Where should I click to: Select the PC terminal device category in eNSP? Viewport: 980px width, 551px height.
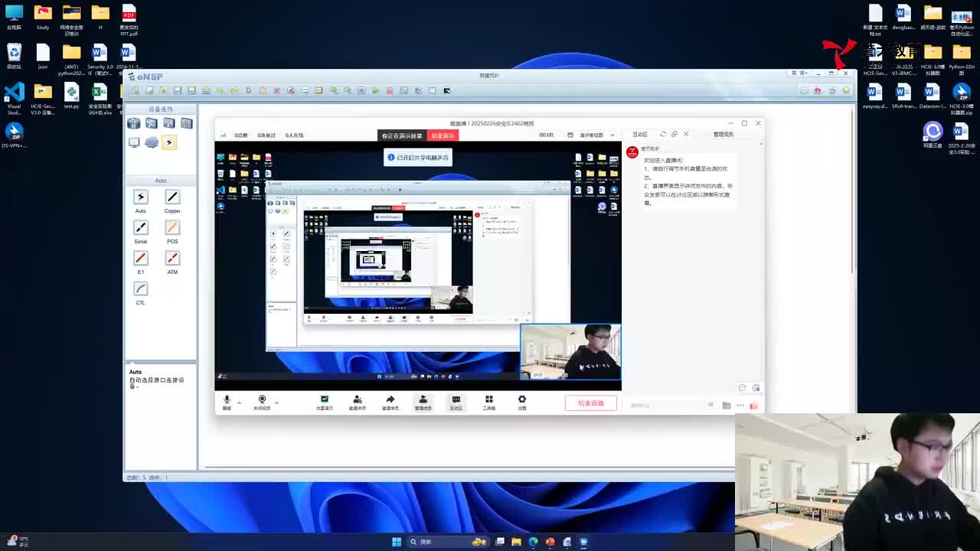(134, 142)
